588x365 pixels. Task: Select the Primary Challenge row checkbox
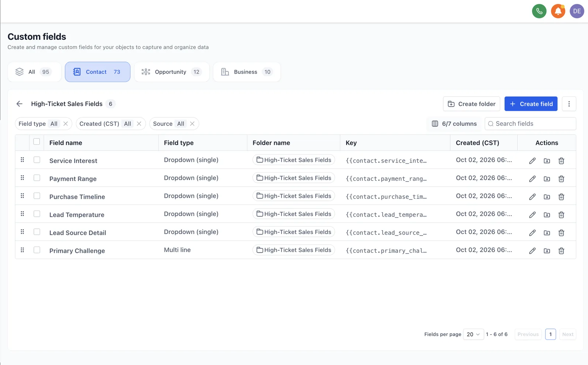coord(37,250)
